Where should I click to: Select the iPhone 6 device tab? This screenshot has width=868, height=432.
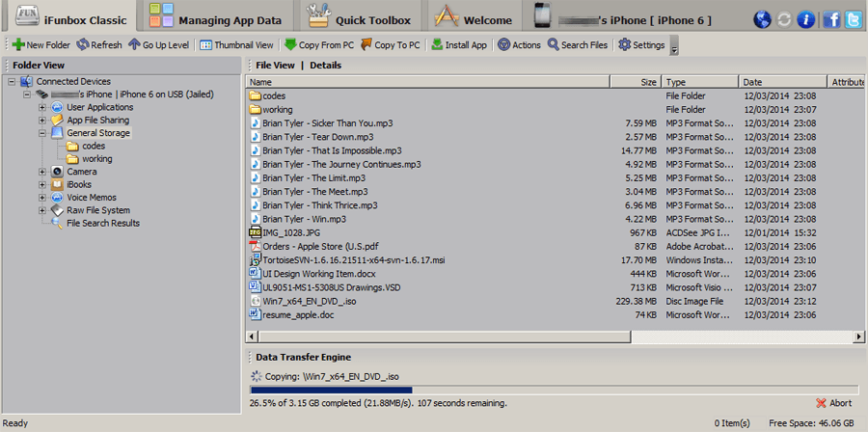pyautogui.click(x=623, y=16)
